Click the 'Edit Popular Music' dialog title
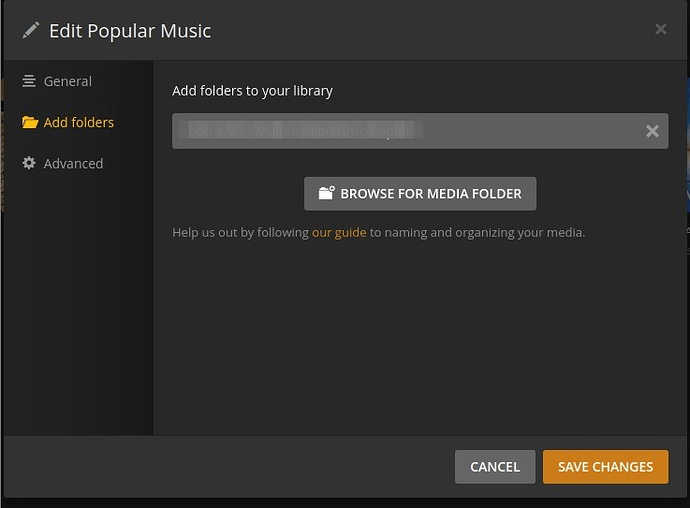 (x=130, y=30)
